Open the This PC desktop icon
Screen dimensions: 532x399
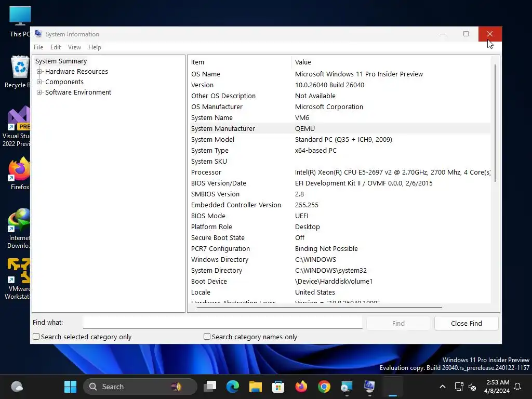pyautogui.click(x=20, y=21)
